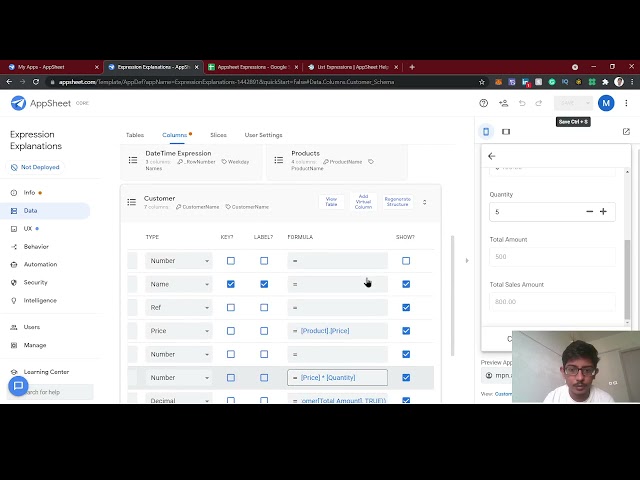640x480 pixels.
Task: Click the Not Deployed status icon
Action: [x=14, y=167]
